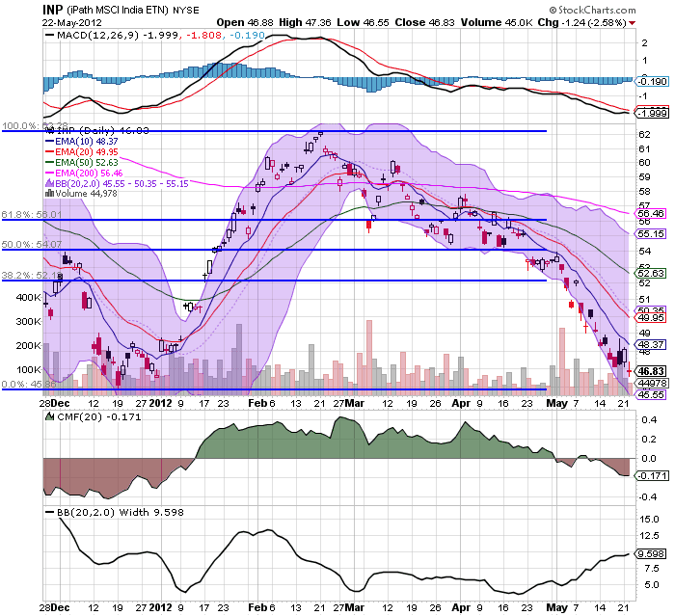Click the 300K volume axis label
Image resolution: width=675 pixels, height=616 pixels.
pos(28,322)
